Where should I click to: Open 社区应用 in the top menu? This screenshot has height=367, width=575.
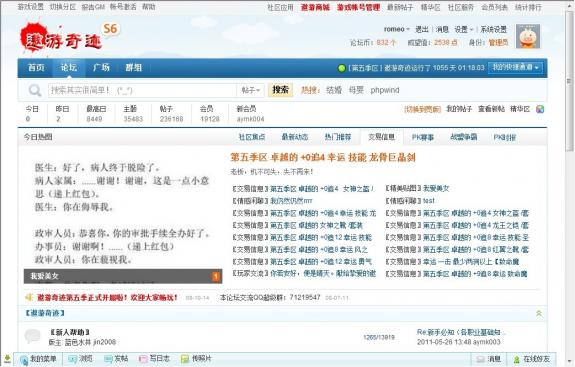(x=280, y=7)
